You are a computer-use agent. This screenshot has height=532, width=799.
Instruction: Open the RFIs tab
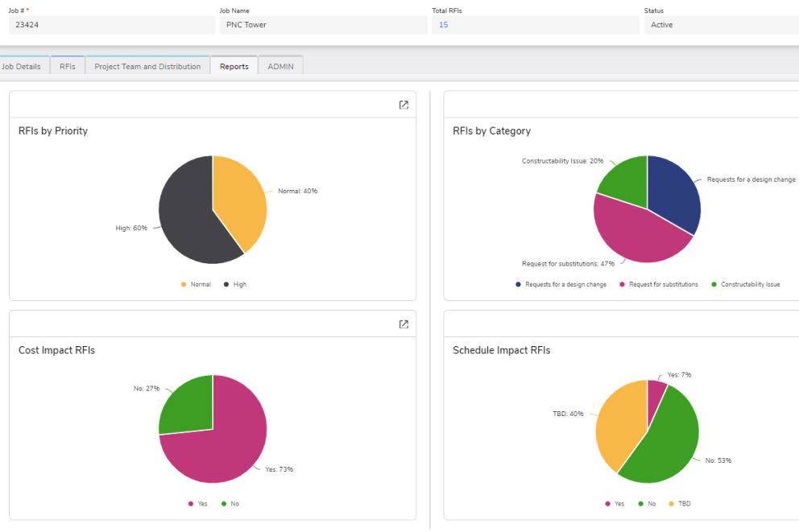click(68, 67)
